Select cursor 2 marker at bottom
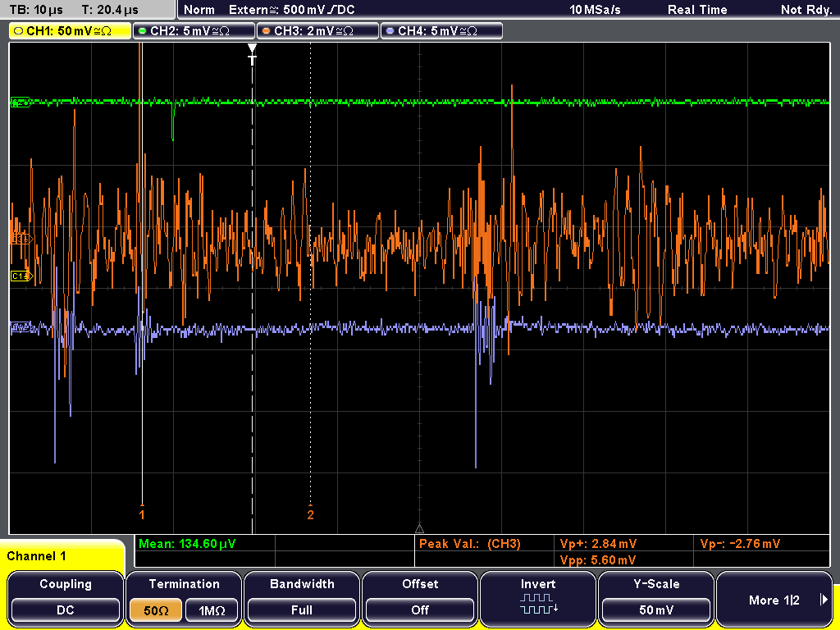This screenshot has width=840, height=630. tap(310, 514)
